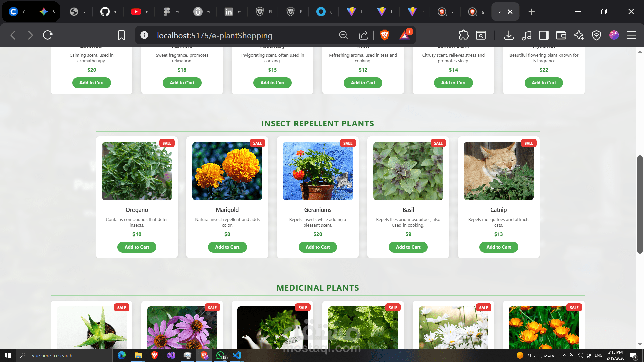Click the share page icon

point(363,35)
